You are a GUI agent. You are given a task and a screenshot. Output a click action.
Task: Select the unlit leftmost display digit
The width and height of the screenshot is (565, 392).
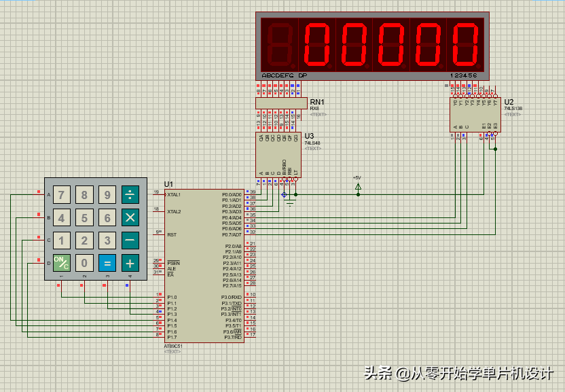click(280, 45)
